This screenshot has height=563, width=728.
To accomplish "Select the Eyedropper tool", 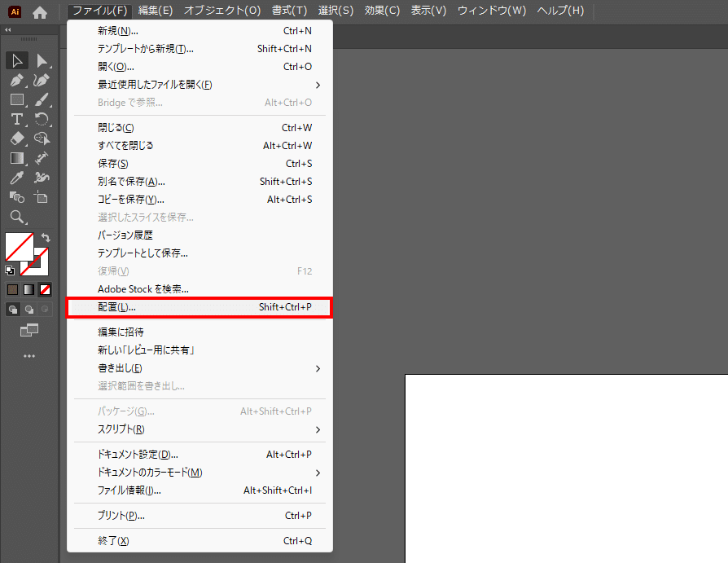I will click(17, 178).
